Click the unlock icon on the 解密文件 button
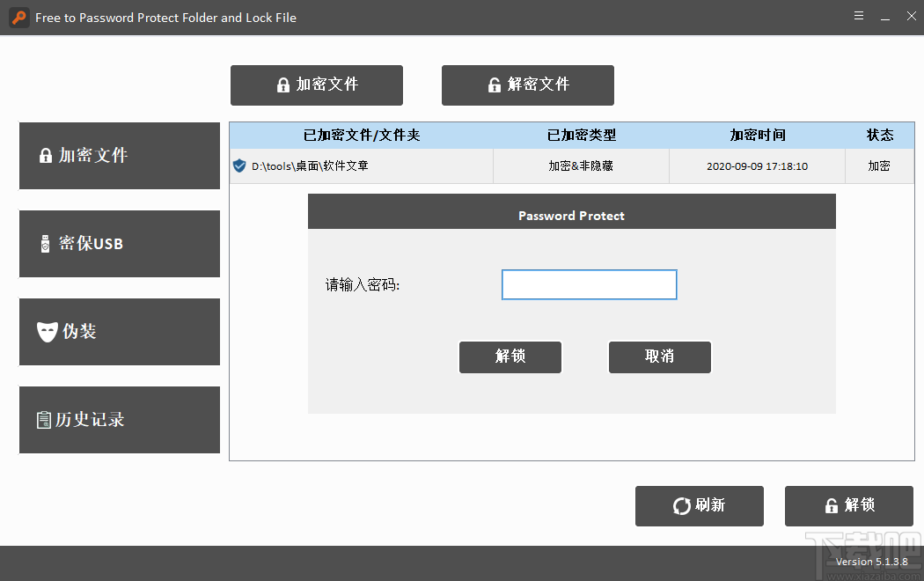This screenshot has height=581, width=924. pyautogui.click(x=494, y=85)
